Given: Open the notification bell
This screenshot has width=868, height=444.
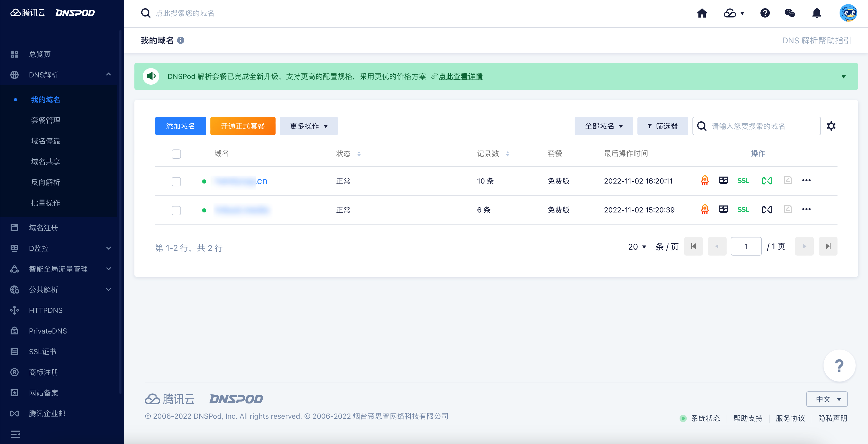Looking at the screenshot, I should tap(817, 13).
